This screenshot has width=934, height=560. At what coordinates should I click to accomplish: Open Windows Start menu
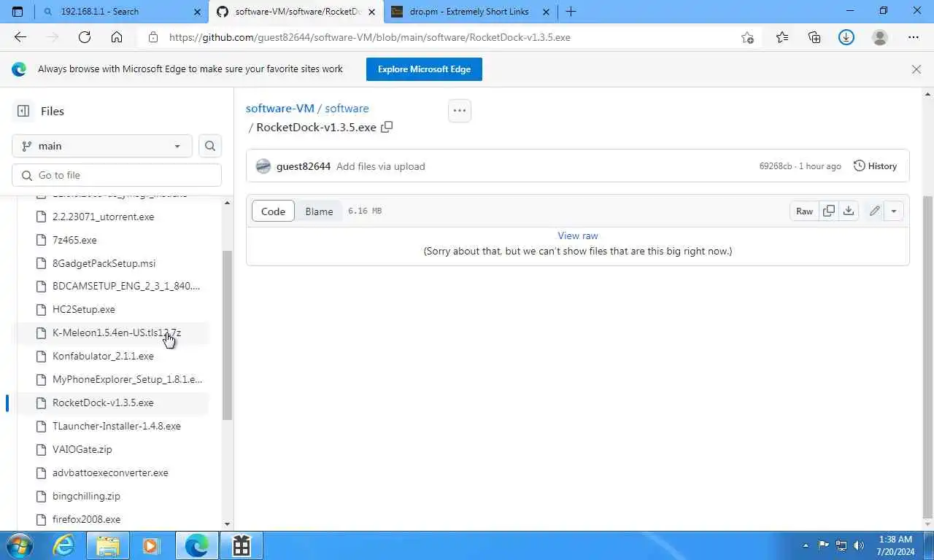click(x=20, y=545)
